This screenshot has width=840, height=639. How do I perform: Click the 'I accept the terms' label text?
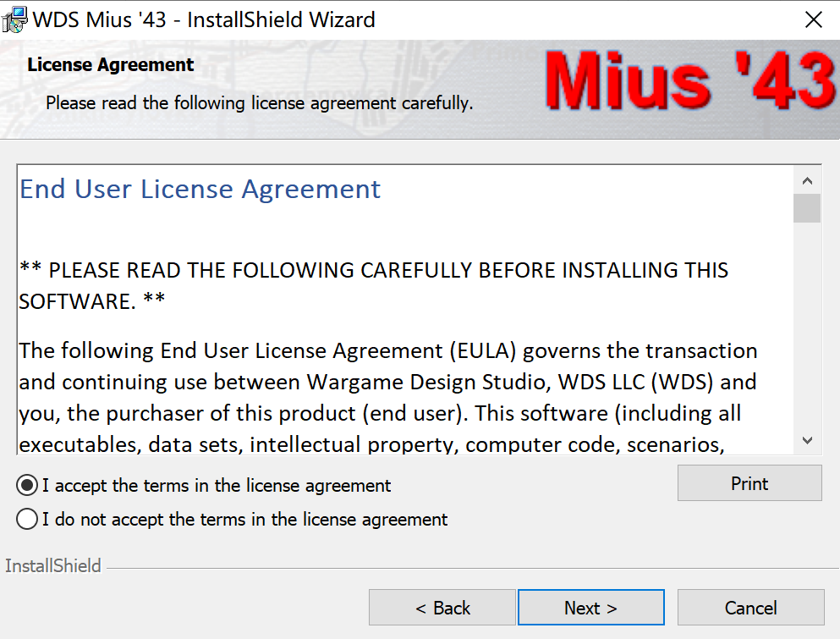[x=217, y=486]
